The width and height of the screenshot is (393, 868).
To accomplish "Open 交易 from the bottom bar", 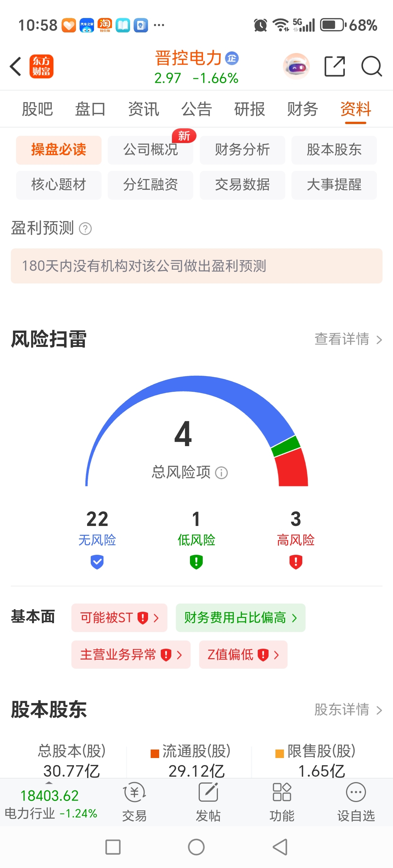I will point(135,802).
